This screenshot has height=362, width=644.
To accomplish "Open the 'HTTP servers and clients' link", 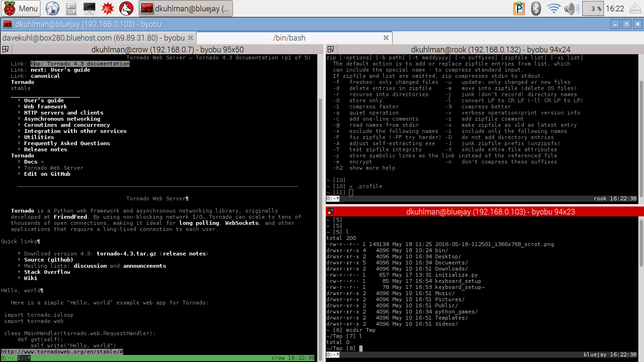I will tap(64, 113).
